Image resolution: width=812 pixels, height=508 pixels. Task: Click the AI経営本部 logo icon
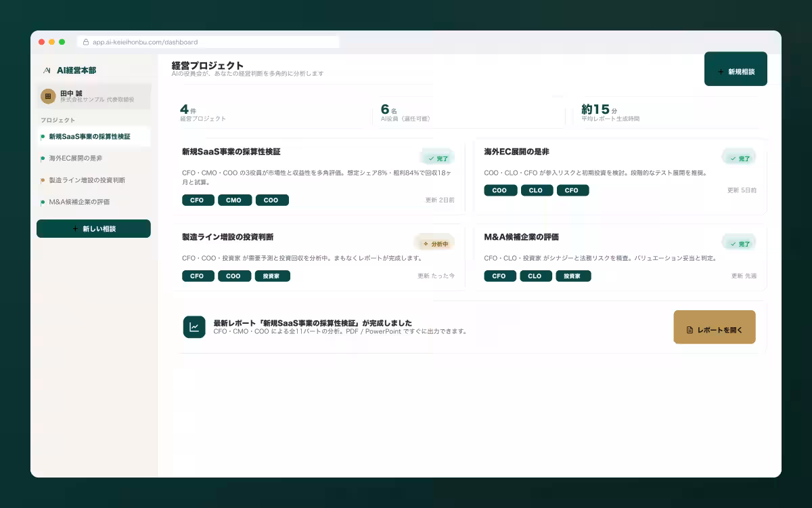pos(47,70)
